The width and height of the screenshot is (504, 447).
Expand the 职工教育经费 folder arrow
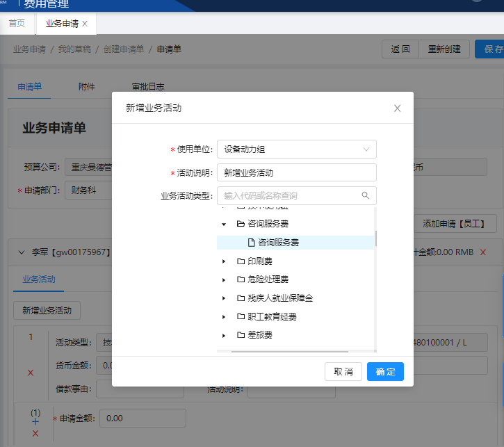tap(224, 317)
